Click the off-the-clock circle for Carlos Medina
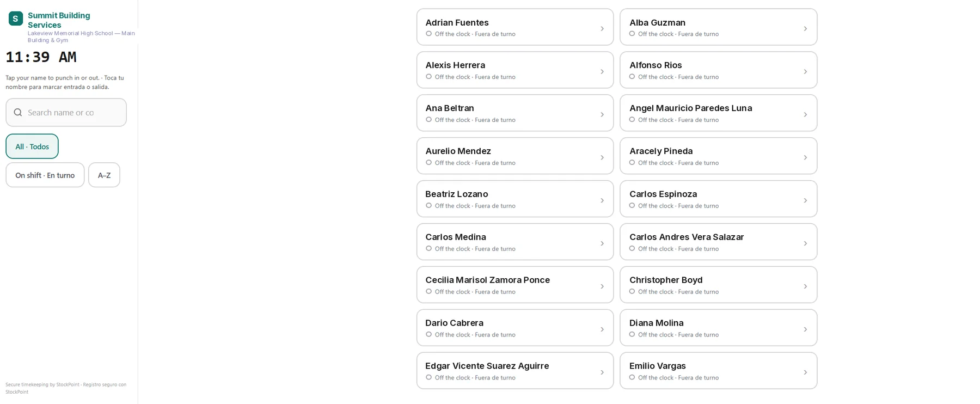 [428, 248]
